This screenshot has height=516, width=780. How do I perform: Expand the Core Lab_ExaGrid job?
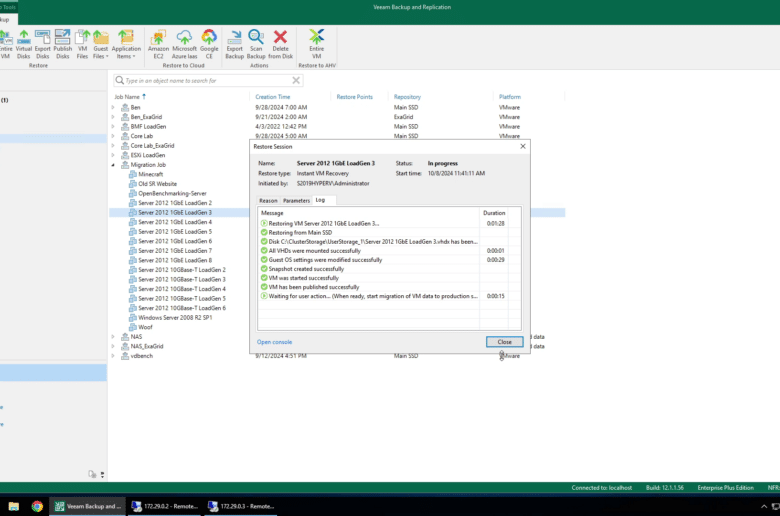[x=113, y=146]
